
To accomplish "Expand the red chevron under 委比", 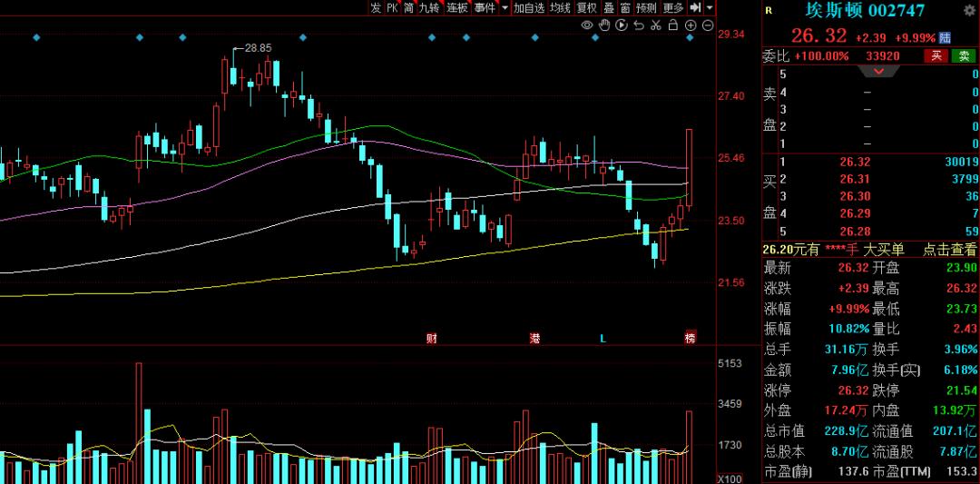I will point(878,72).
